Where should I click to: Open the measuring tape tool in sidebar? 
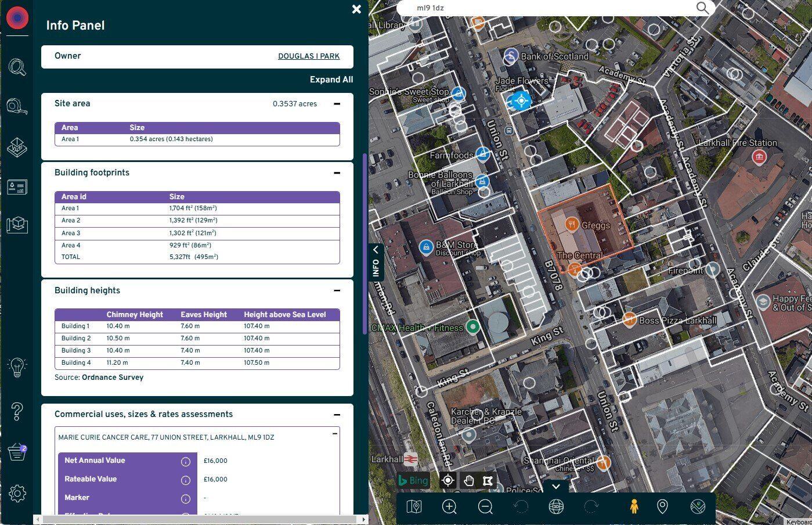coord(17,106)
